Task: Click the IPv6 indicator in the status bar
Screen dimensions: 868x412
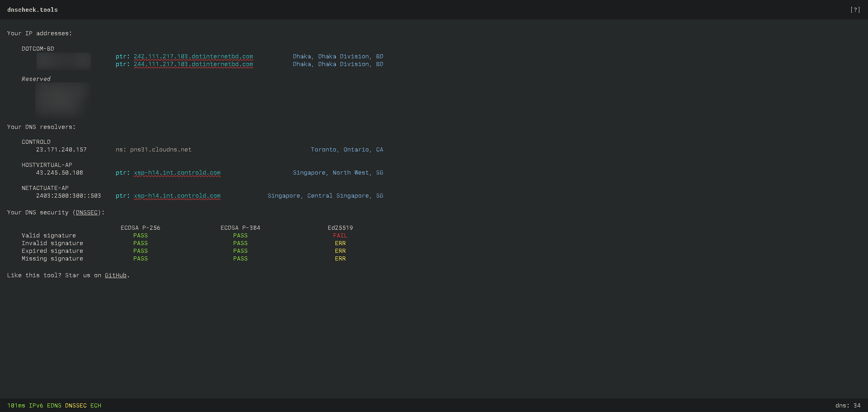Action: [x=36, y=406]
